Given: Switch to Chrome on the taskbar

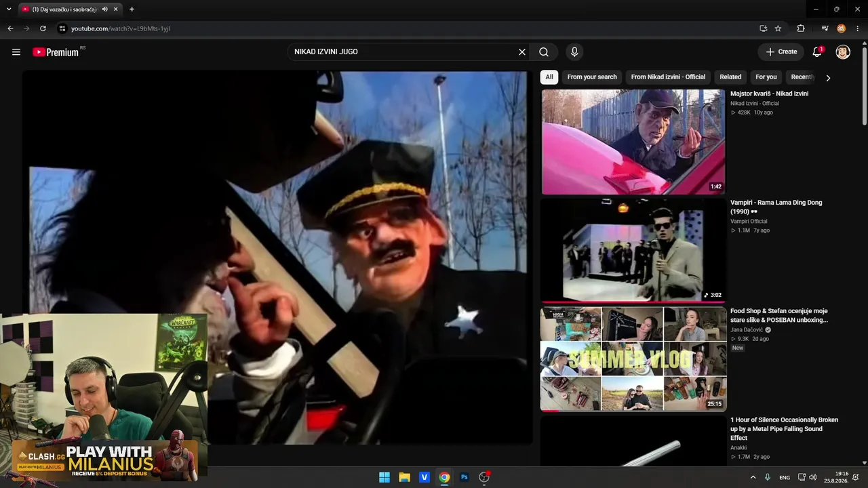Looking at the screenshot, I should pyautogui.click(x=444, y=477).
